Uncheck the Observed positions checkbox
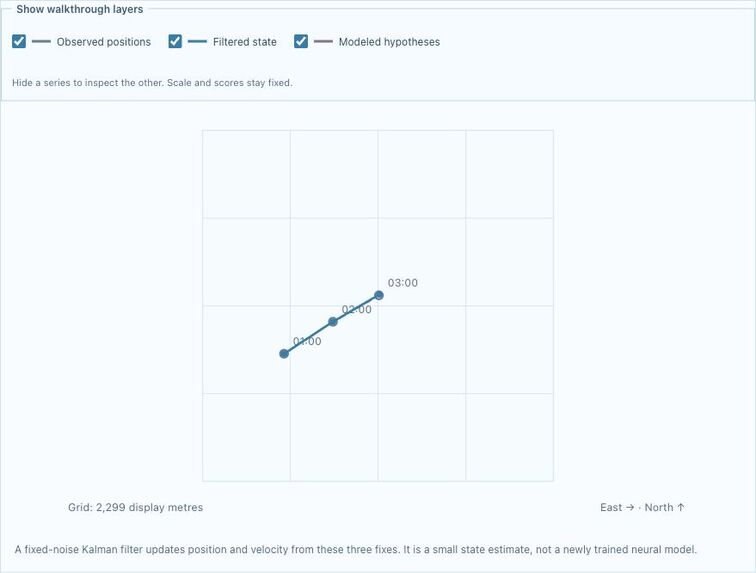Image resolution: width=756 pixels, height=573 pixels. coord(19,41)
